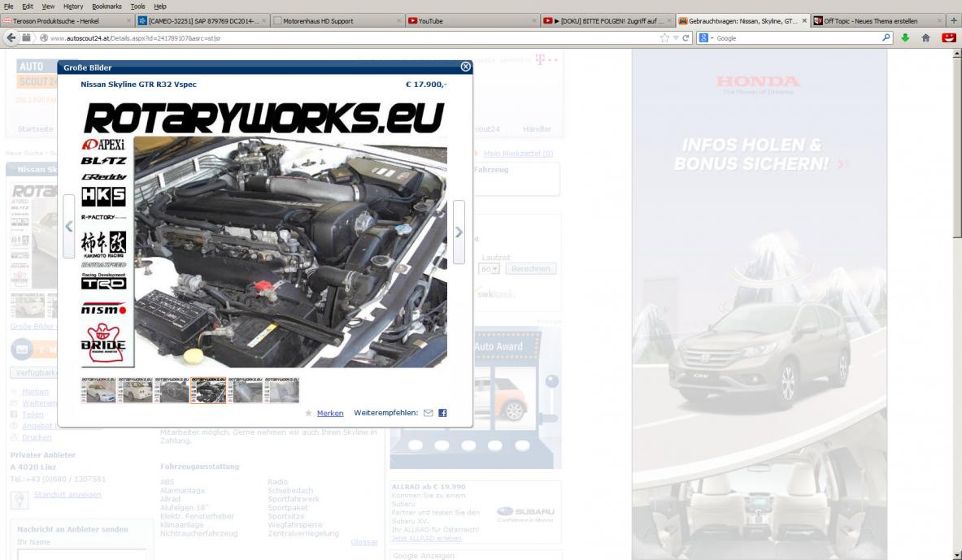
Task: Open the Bookmarks menu
Action: tap(105, 6)
